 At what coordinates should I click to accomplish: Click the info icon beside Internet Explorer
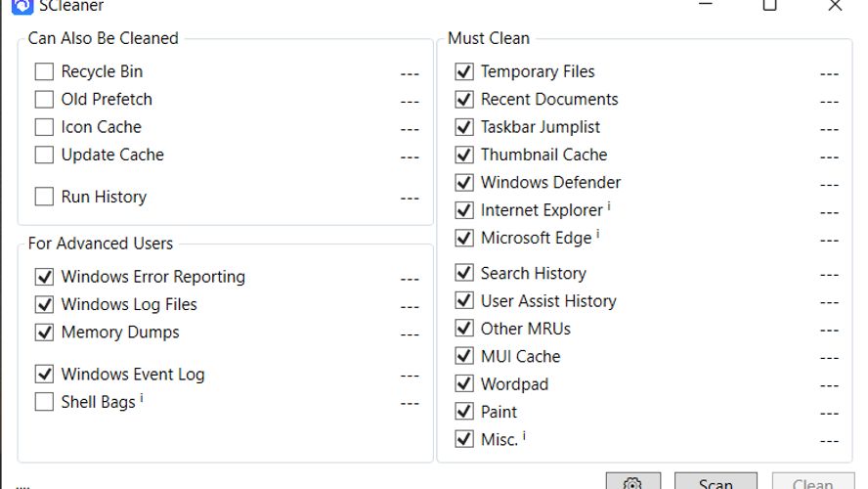(609, 206)
